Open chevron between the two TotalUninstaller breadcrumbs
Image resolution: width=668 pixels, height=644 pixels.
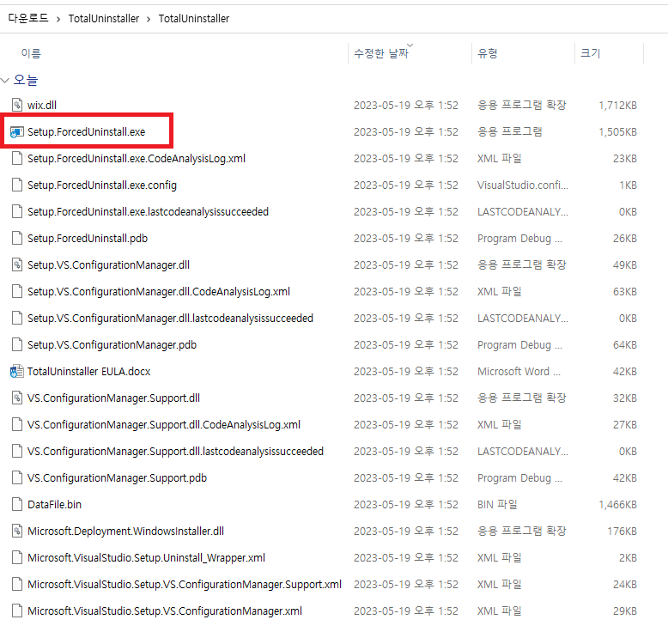(149, 19)
